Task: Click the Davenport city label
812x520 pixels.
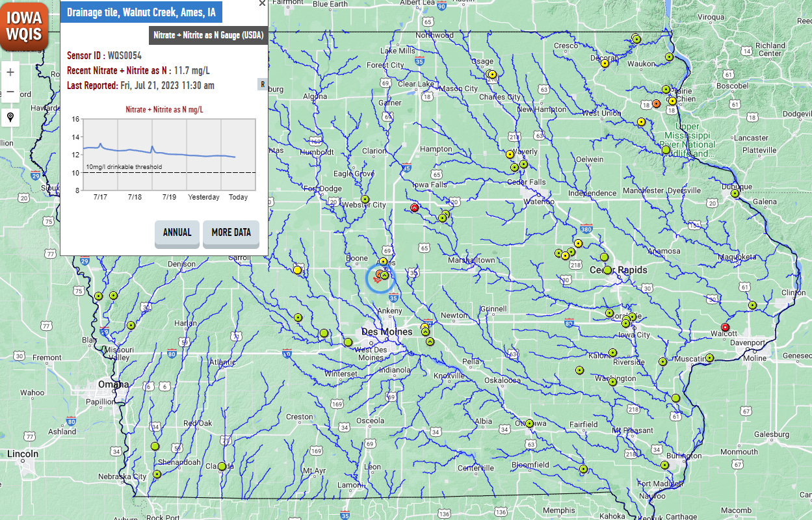Action: coord(748,342)
